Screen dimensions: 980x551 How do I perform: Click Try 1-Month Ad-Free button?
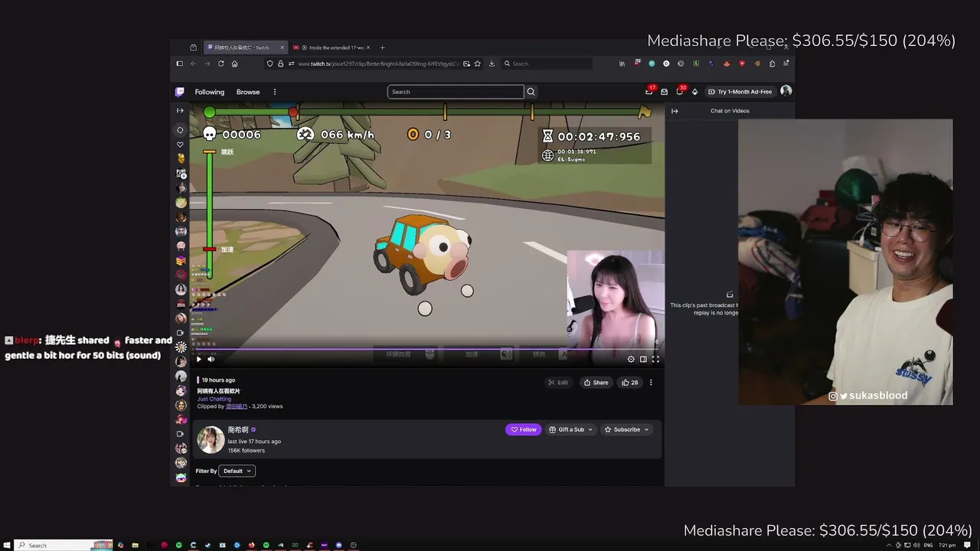coord(740,92)
